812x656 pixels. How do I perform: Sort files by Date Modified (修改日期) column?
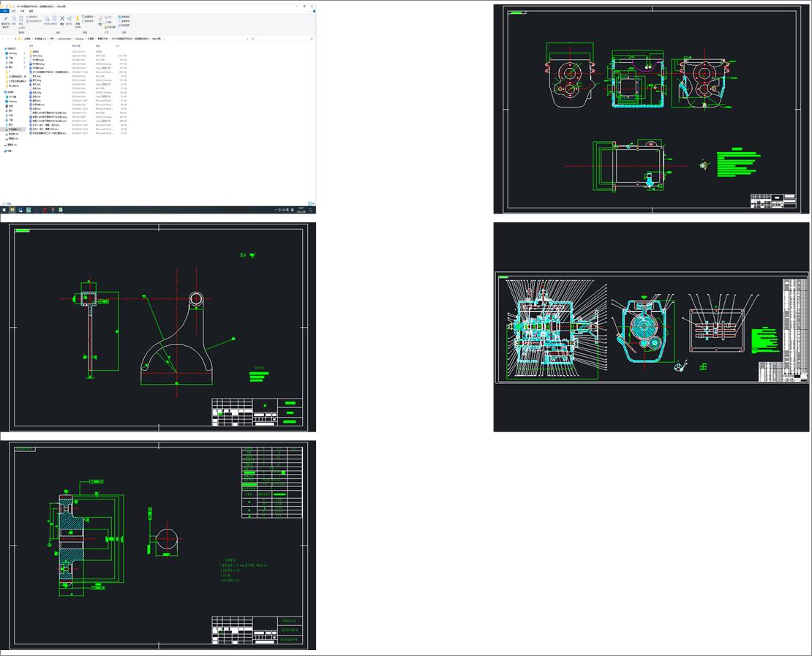[x=76, y=45]
